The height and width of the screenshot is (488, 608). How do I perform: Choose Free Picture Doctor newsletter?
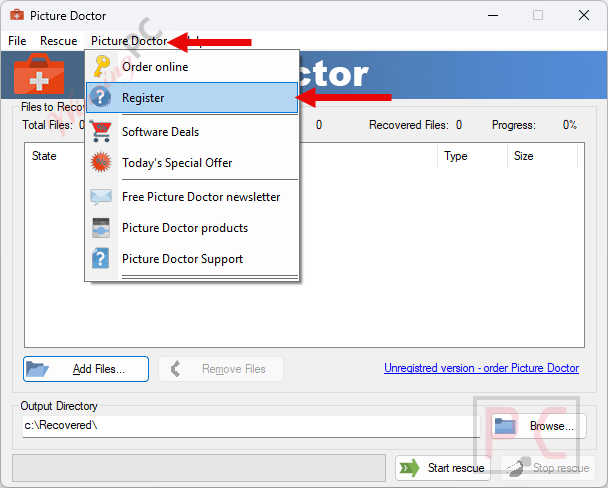pos(192,197)
